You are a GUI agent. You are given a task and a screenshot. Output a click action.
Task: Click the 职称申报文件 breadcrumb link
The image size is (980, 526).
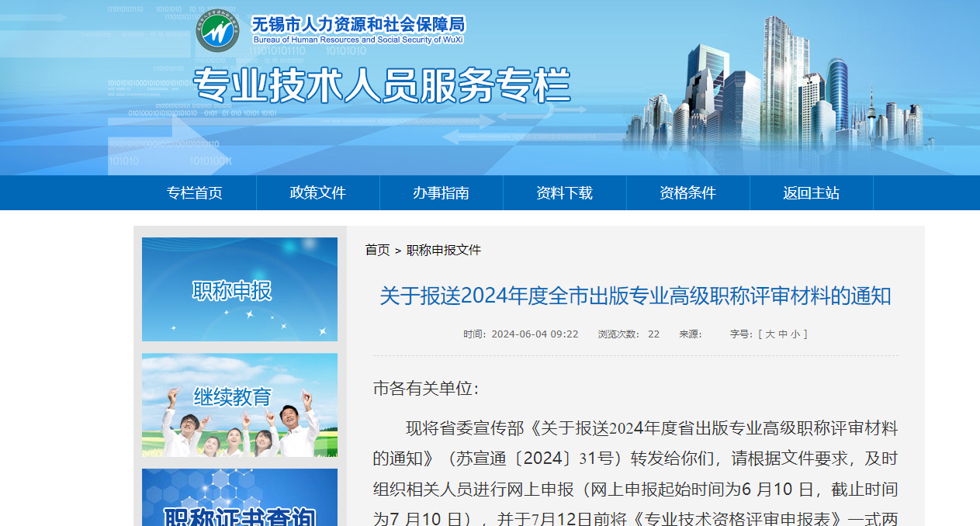(x=444, y=250)
